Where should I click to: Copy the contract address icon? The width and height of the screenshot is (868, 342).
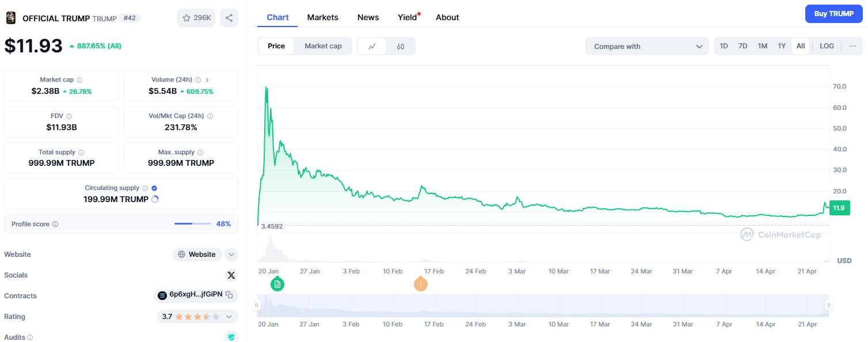point(229,295)
